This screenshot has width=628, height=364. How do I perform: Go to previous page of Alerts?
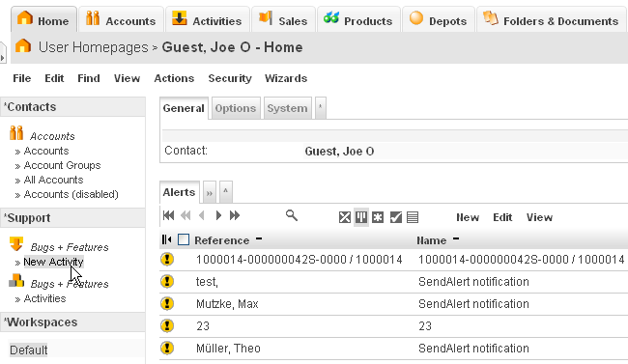tap(202, 215)
